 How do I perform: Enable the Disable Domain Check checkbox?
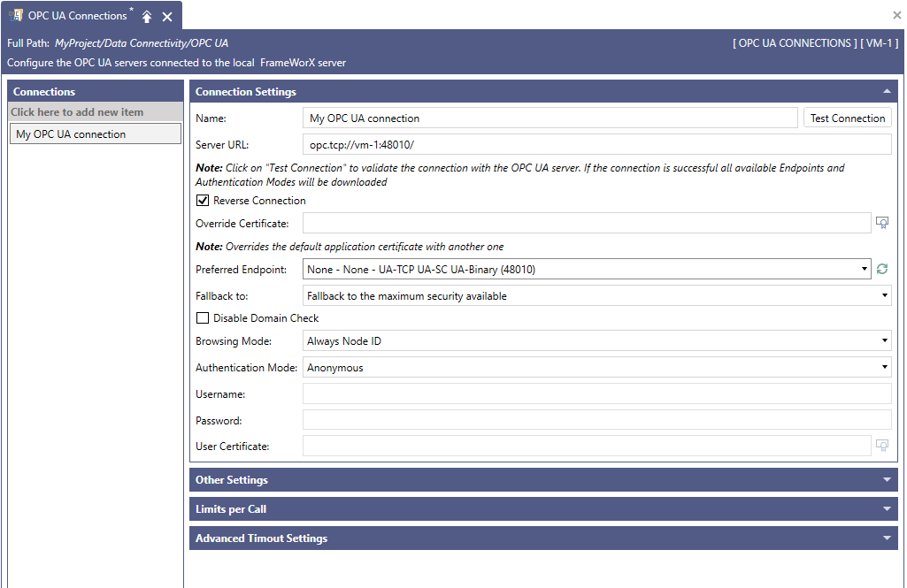tap(203, 318)
